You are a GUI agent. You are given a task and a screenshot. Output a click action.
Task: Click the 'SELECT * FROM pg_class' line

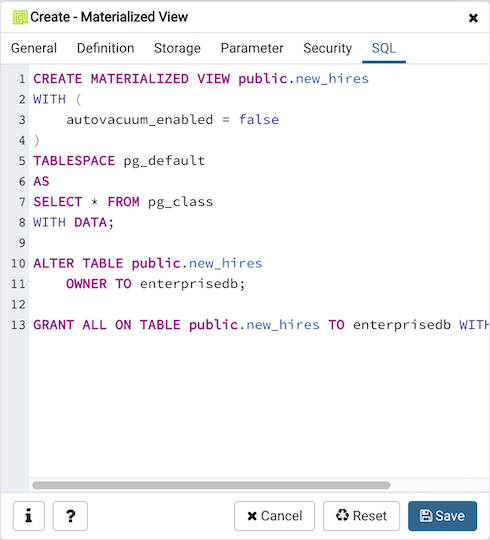coord(123,202)
